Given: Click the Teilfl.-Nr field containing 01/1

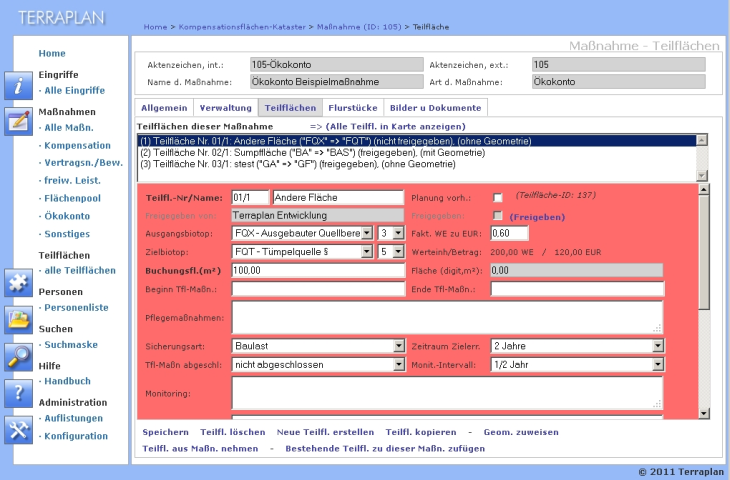Looking at the screenshot, I should pyautogui.click(x=250, y=197).
